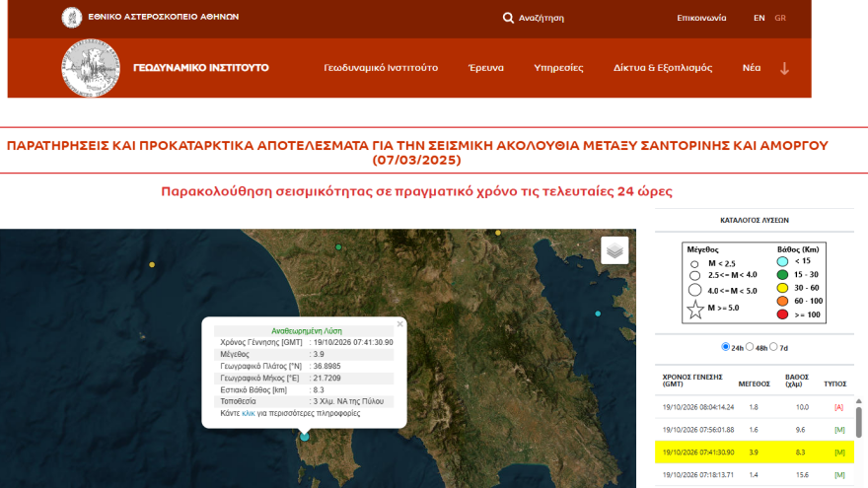Click the ΓΕΩΔΥΝΑΜΙΚΟ ΙΝΣΤΙΤΟΥΤΟ title link
Viewport: 868px width, 488px height.
(201, 67)
